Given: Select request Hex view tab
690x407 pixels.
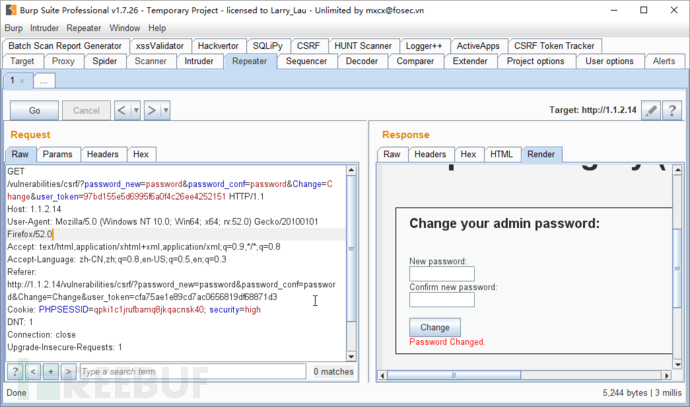Looking at the screenshot, I should (x=141, y=154).
